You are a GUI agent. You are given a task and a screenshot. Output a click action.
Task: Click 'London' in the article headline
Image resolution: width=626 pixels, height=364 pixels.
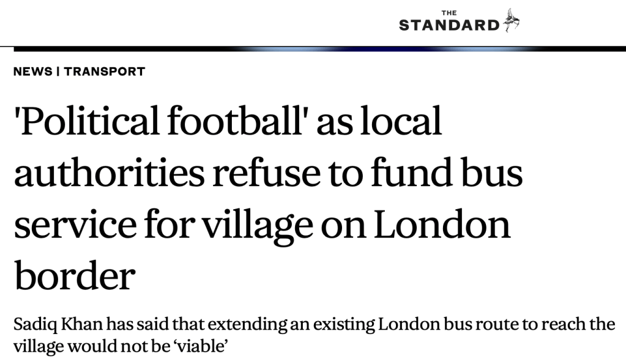[x=442, y=225]
